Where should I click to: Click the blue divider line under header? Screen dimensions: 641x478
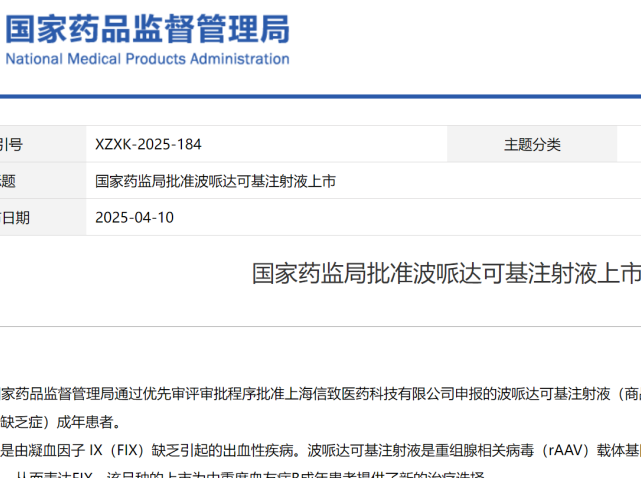[320, 97]
